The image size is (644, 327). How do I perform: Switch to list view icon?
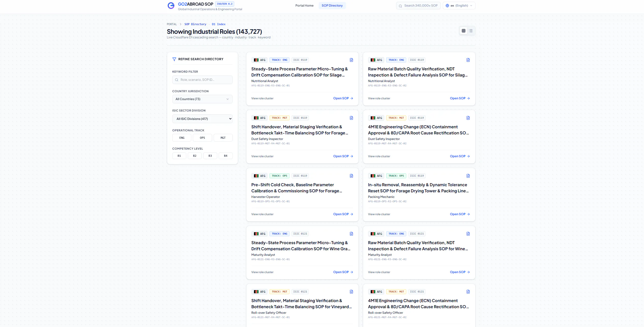(471, 31)
